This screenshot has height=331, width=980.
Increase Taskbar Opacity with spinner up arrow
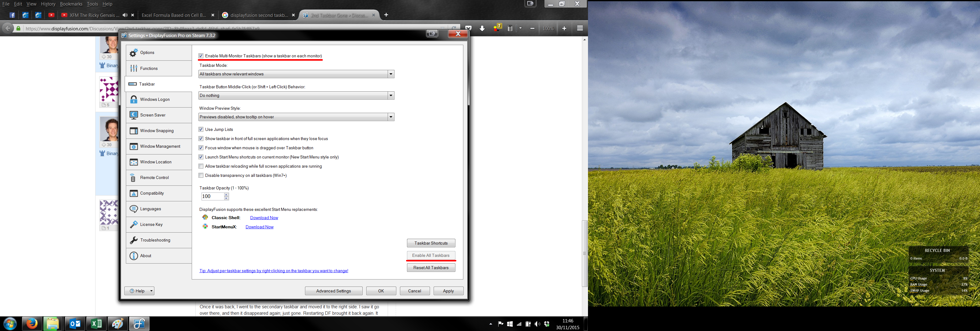(226, 195)
